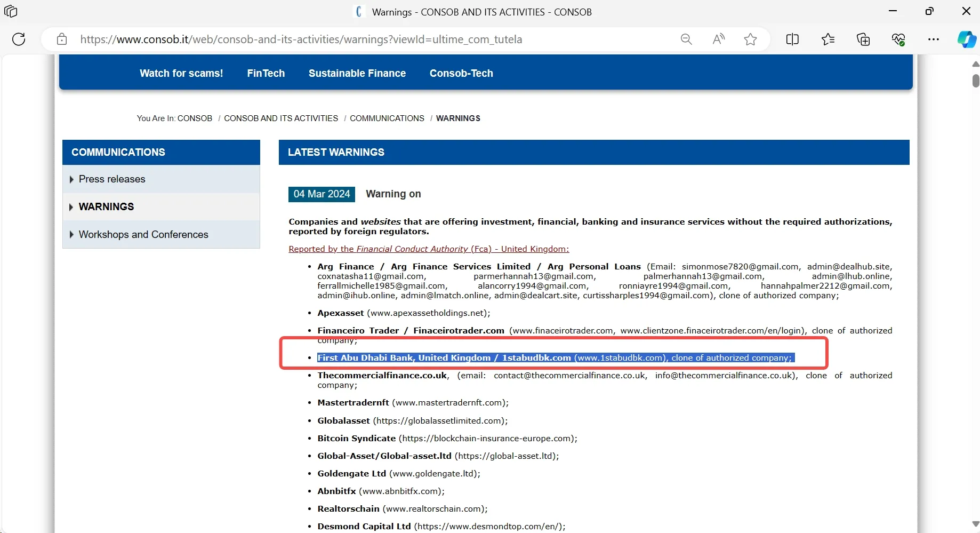This screenshot has height=533, width=980.
Task: Click the Bitcoin Syndicate entry
Action: [x=447, y=439]
